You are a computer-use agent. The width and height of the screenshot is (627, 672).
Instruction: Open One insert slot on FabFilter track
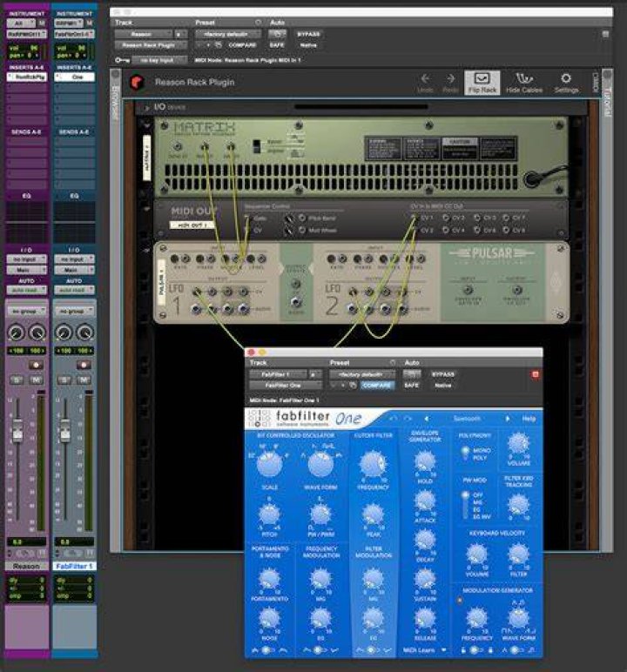(x=74, y=77)
